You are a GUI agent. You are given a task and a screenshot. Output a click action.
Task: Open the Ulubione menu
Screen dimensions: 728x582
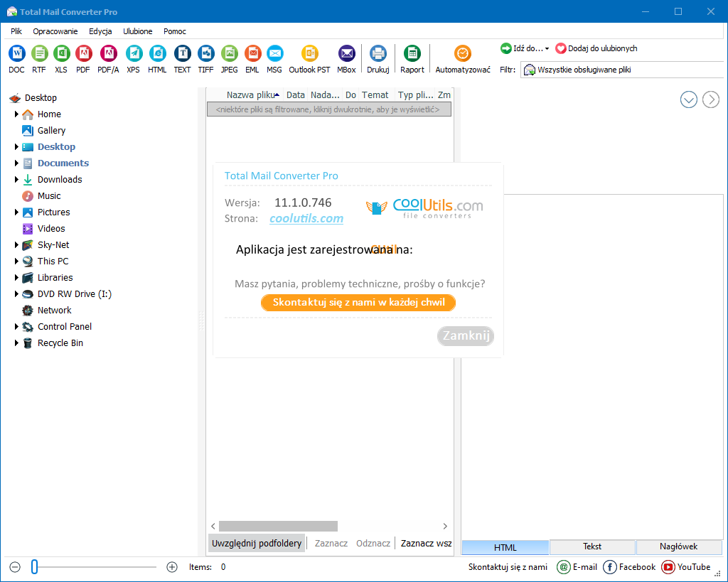pyautogui.click(x=137, y=31)
